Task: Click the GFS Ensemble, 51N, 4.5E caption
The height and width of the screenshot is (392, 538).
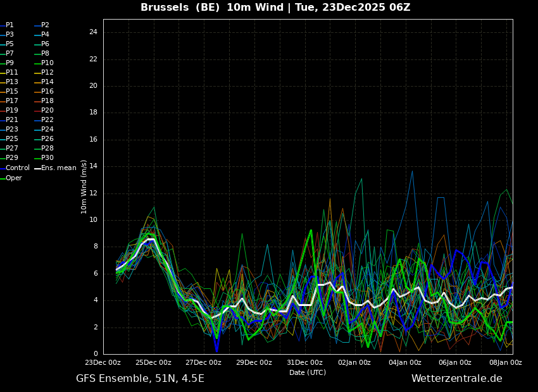Action: point(140,379)
